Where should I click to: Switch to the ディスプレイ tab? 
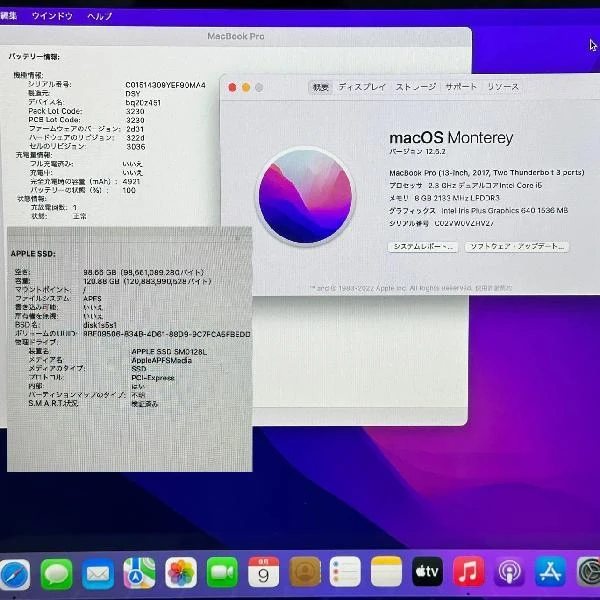pos(362,87)
